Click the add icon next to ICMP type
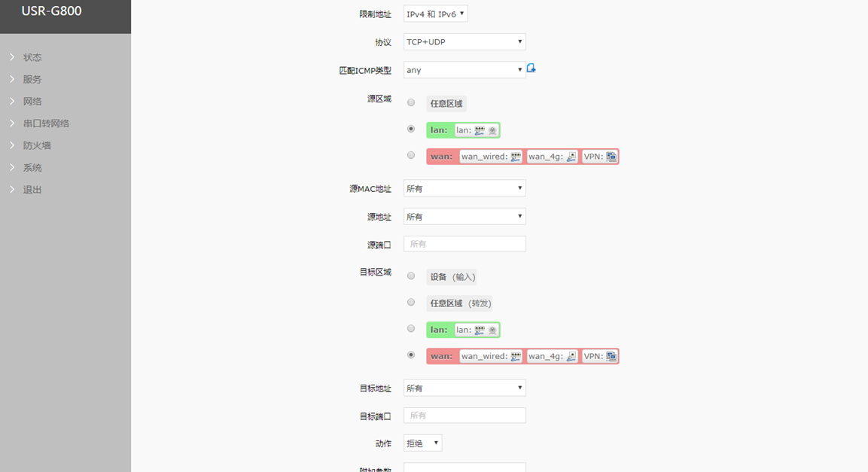Image resolution: width=868 pixels, height=472 pixels. pyautogui.click(x=531, y=69)
